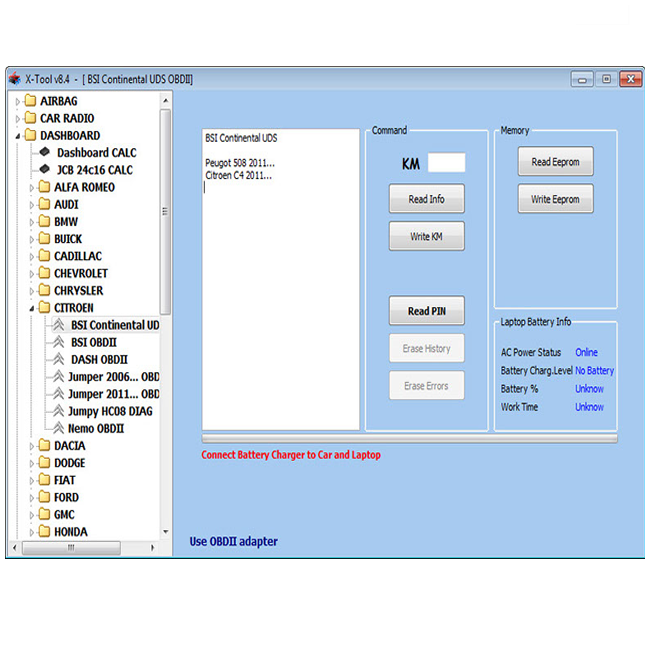650x650 pixels.
Task: Click the tree scroll-down arrow
Action: tap(166, 531)
